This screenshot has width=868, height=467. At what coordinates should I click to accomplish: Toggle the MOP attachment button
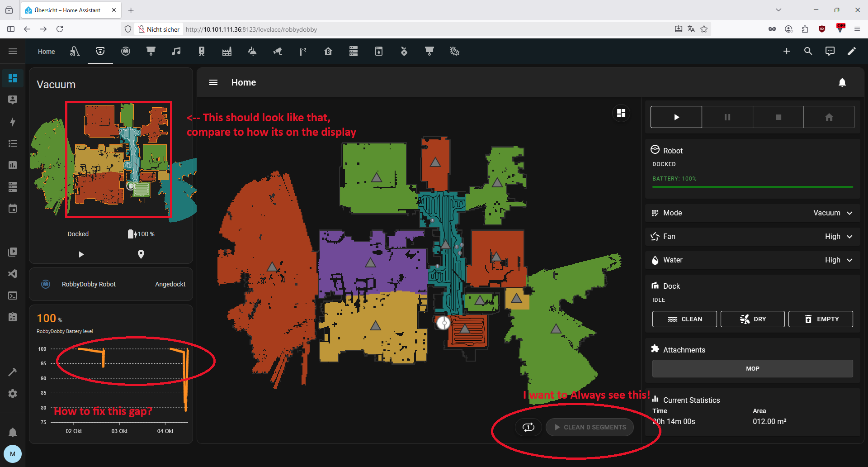(x=752, y=368)
